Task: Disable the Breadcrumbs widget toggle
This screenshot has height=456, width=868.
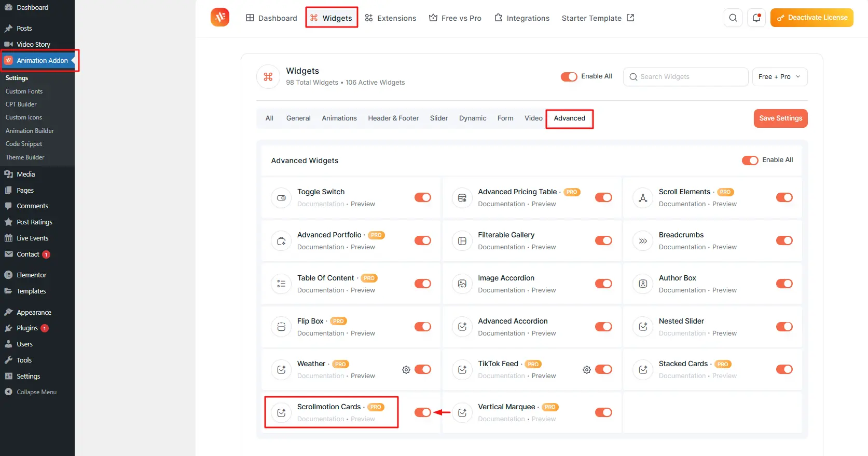Action: [x=784, y=240]
